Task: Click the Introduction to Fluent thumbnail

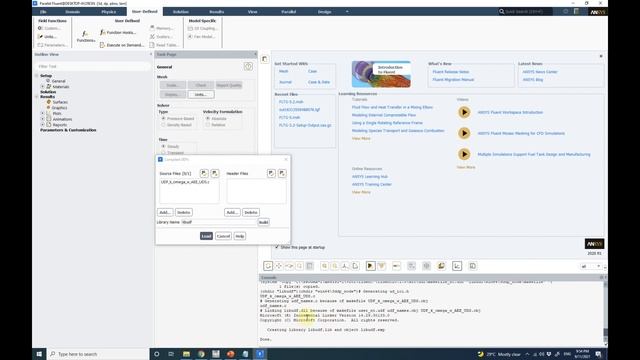Action: coord(381,74)
